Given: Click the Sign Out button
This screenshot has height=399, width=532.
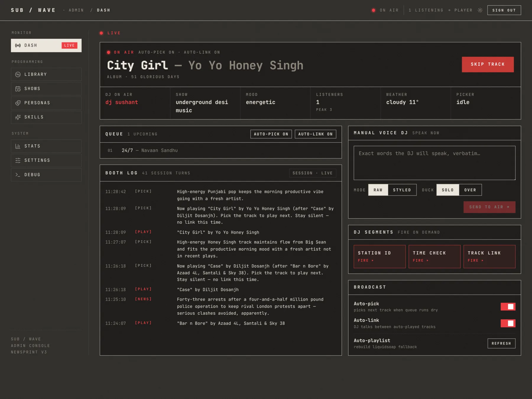Looking at the screenshot, I should [504, 10].
